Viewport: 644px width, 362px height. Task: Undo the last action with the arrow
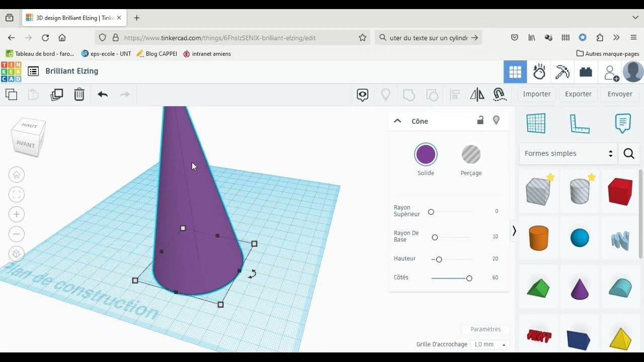[103, 95]
